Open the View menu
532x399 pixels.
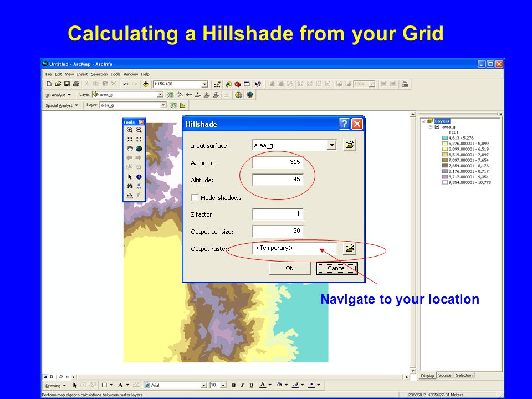69,74
